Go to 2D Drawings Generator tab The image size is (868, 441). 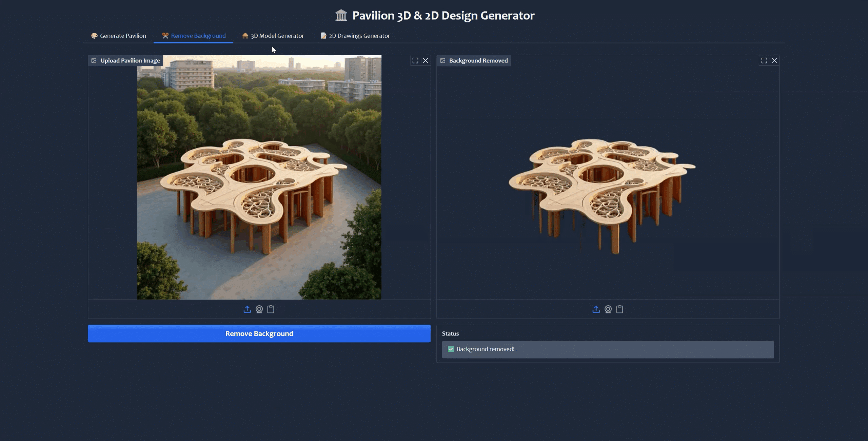pyautogui.click(x=355, y=36)
